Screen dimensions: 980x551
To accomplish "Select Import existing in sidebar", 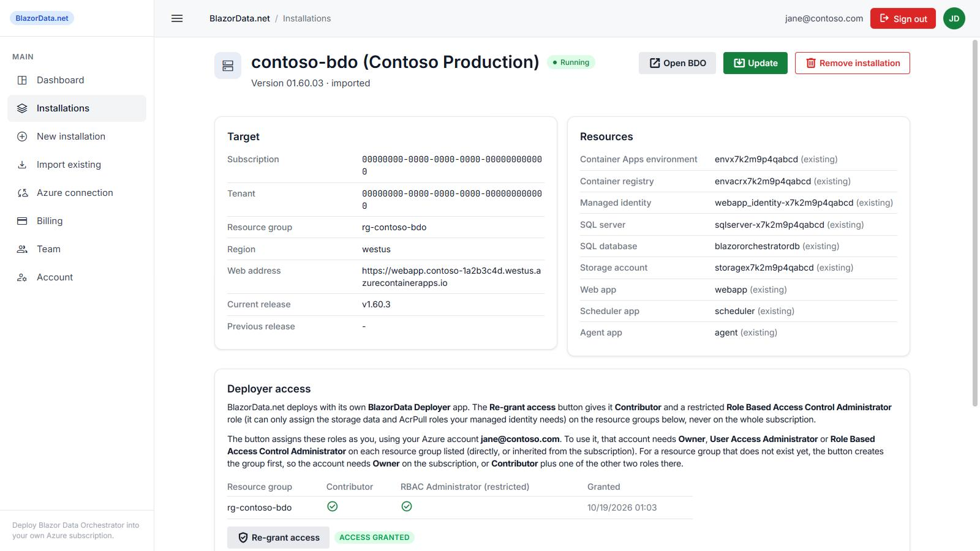I will (x=77, y=165).
